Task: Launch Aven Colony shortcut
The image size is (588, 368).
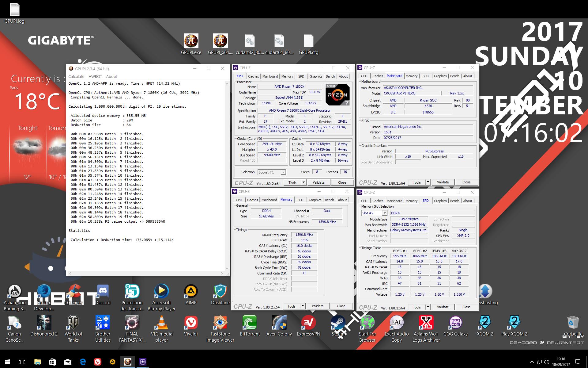Action: coord(279,326)
